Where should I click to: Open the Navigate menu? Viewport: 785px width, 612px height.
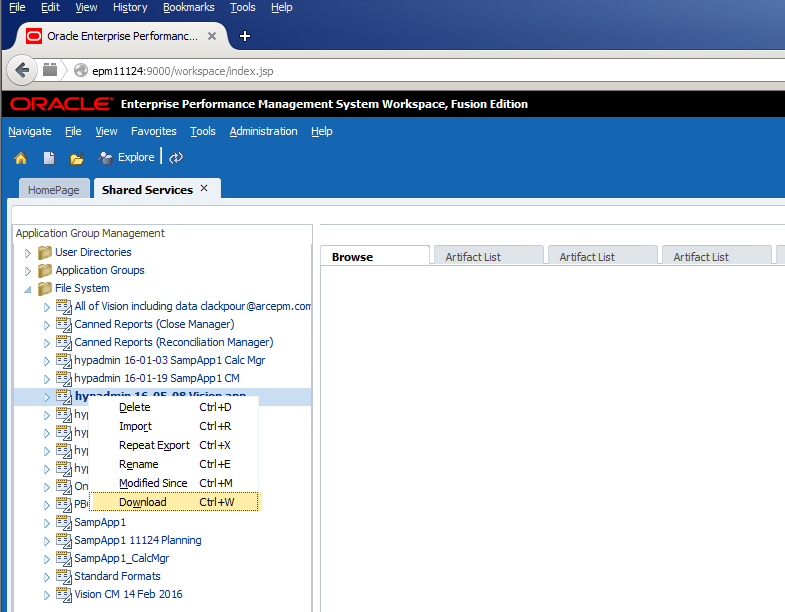[30, 131]
